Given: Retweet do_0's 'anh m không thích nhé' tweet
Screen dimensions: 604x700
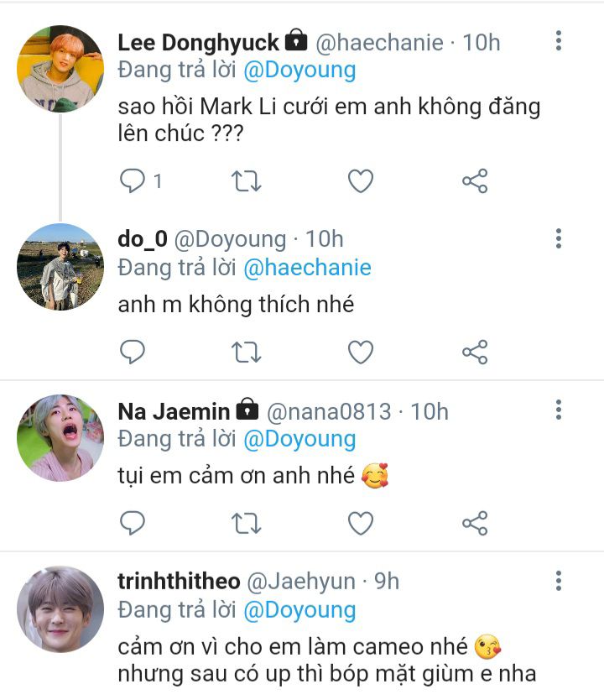Looking at the screenshot, I should [x=247, y=353].
